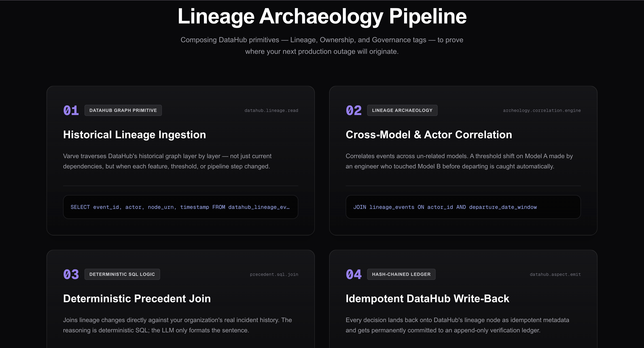This screenshot has width=644, height=348.
Task: Select the subtitle about composing DataHub primitives
Action: (x=322, y=45)
